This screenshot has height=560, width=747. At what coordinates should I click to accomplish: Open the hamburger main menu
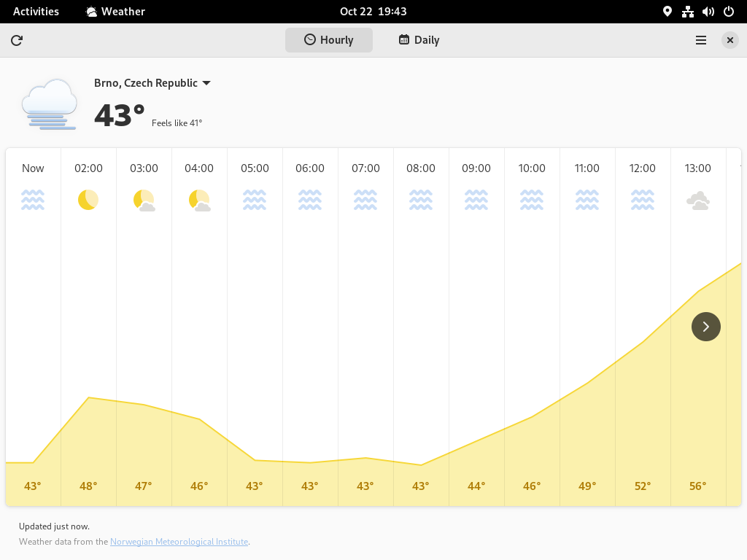point(701,41)
